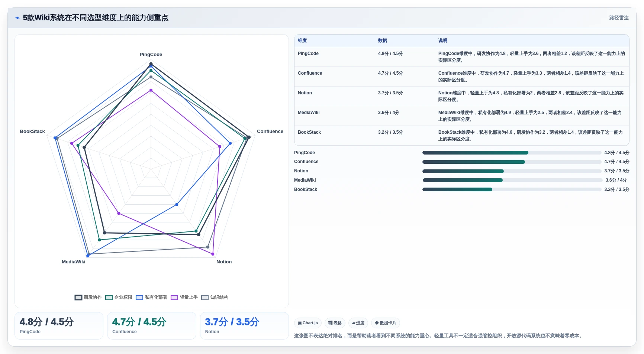The height and width of the screenshot is (354, 644).
Task: Click the blue icon beside the title
Action: [x=17, y=18]
